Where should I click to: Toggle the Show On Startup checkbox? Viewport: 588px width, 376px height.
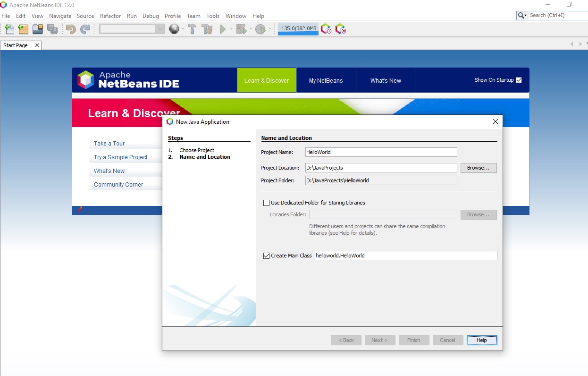[519, 80]
